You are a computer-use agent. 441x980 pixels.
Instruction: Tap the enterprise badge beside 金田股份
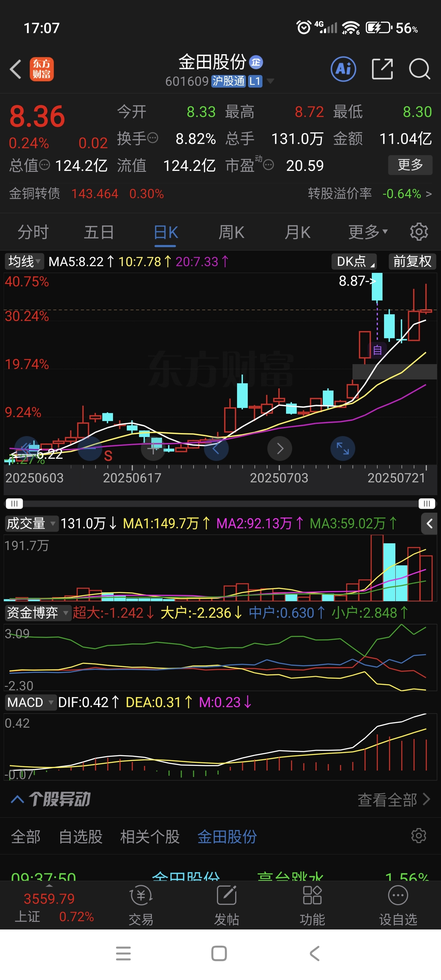[x=256, y=62]
